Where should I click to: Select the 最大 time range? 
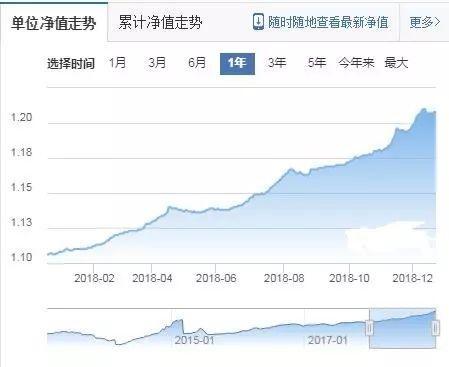[x=396, y=63]
